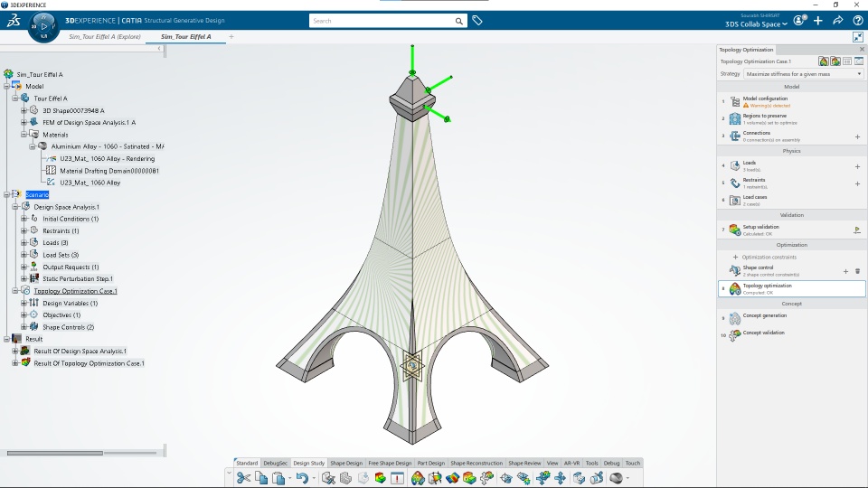
Task: Open the Strategy dropdown
Action: pyautogui.click(x=803, y=73)
